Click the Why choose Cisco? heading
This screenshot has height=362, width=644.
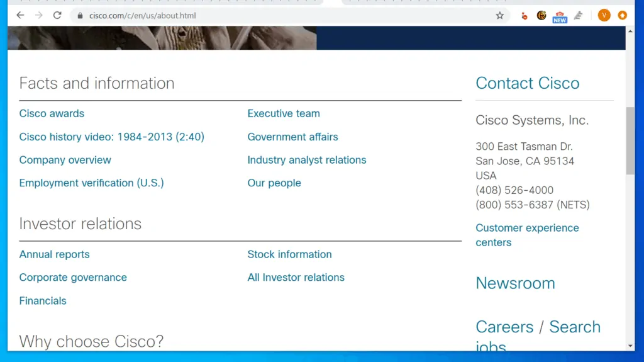point(91,341)
